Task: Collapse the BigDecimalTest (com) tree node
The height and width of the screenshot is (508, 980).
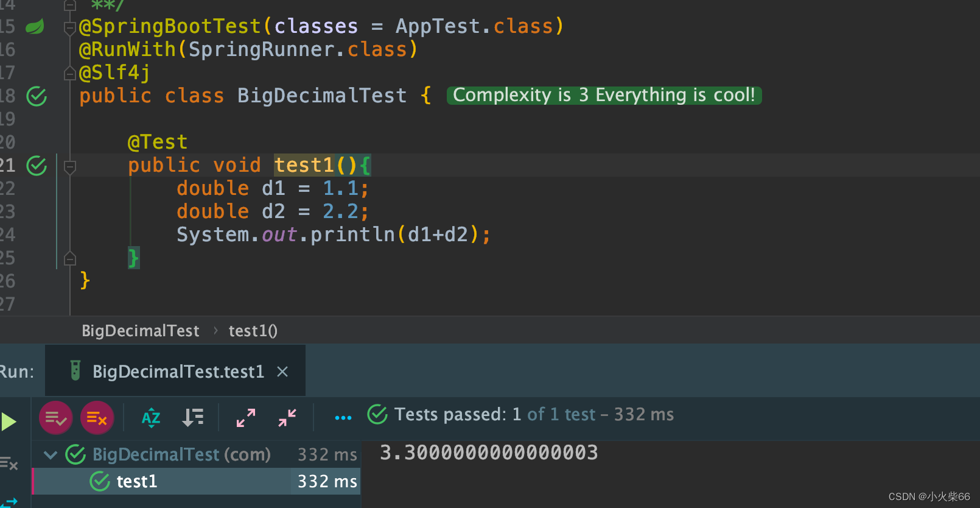Action: [51, 454]
